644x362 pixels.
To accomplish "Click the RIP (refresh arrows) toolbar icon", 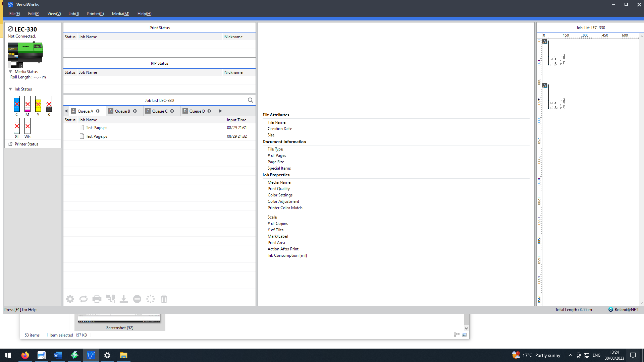I will coord(84,299).
